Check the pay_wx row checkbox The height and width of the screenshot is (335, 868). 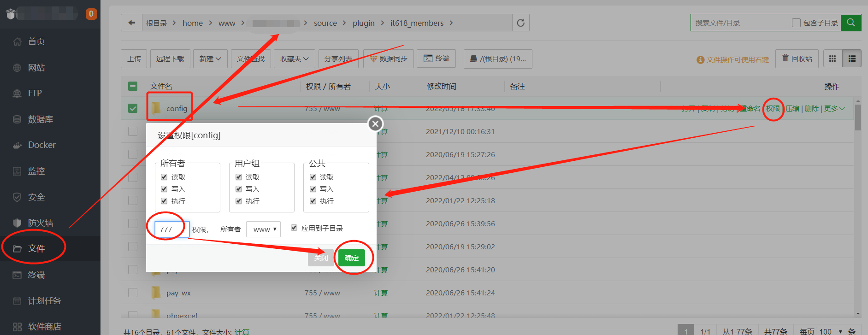133,293
